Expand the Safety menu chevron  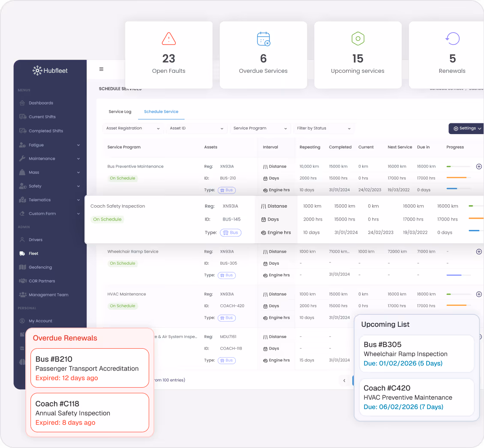pyautogui.click(x=78, y=186)
